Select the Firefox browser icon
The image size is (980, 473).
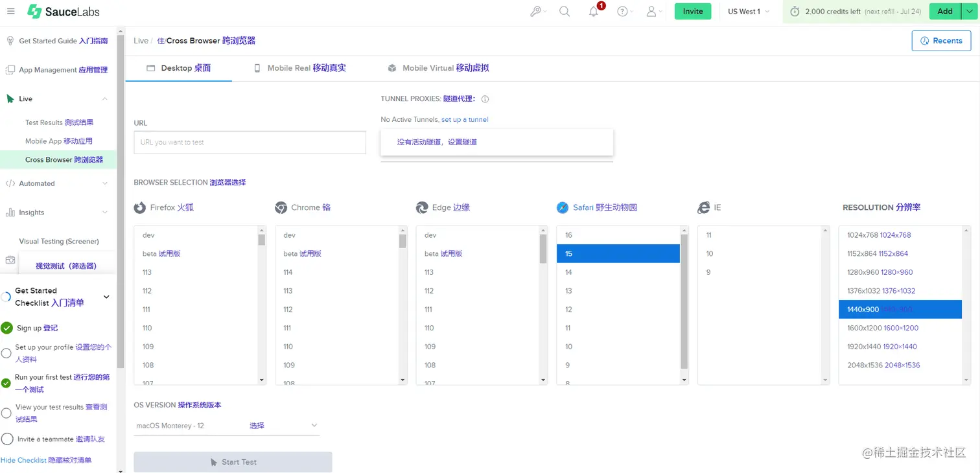coord(140,208)
